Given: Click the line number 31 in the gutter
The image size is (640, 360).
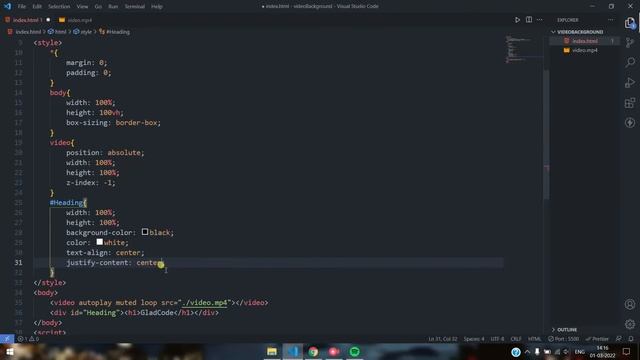Looking at the screenshot, I should [x=18, y=262].
